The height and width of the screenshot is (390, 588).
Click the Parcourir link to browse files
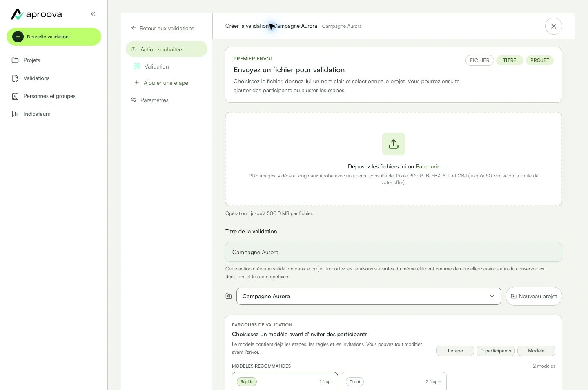point(428,166)
